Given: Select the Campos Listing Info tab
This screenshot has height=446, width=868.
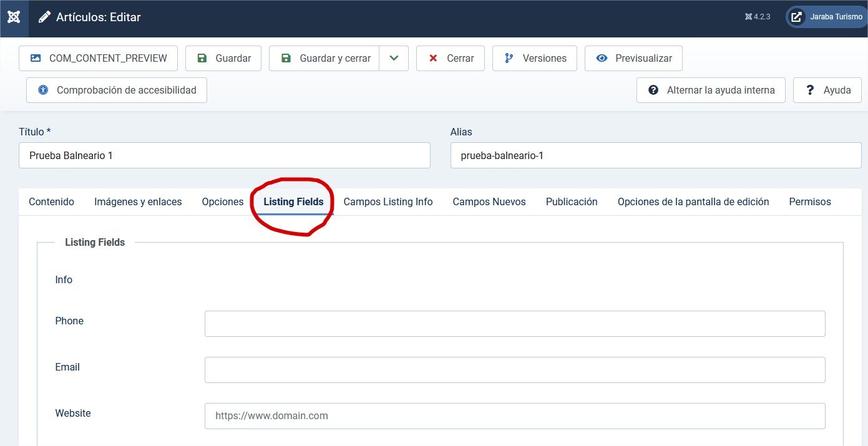Looking at the screenshot, I should tap(388, 201).
